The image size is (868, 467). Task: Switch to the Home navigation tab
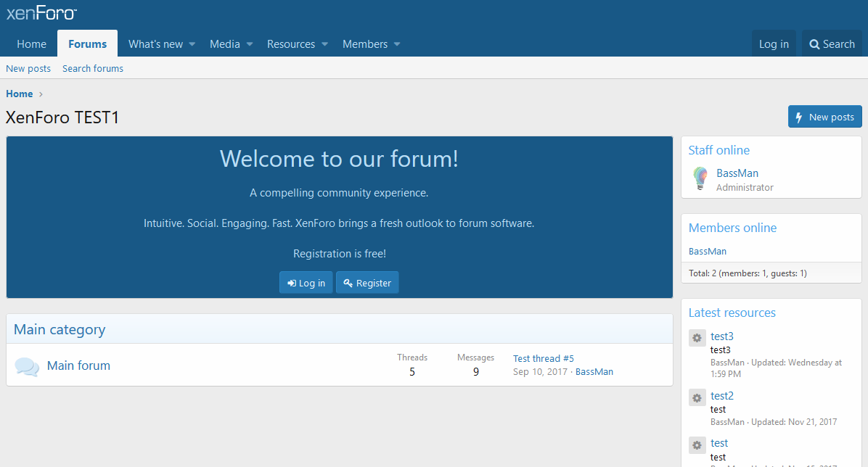point(31,44)
